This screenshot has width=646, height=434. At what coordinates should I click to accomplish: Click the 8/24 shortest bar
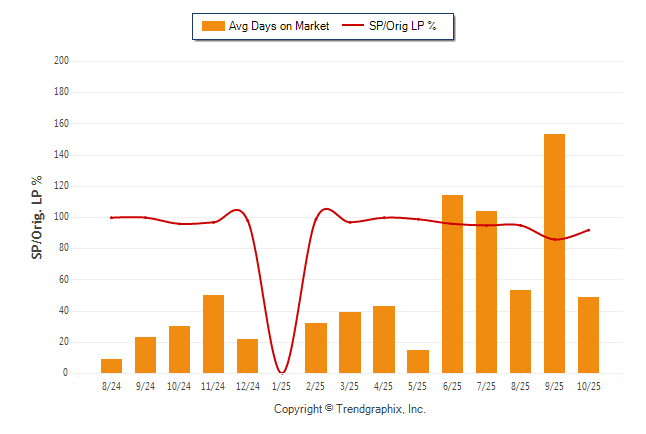click(112, 366)
